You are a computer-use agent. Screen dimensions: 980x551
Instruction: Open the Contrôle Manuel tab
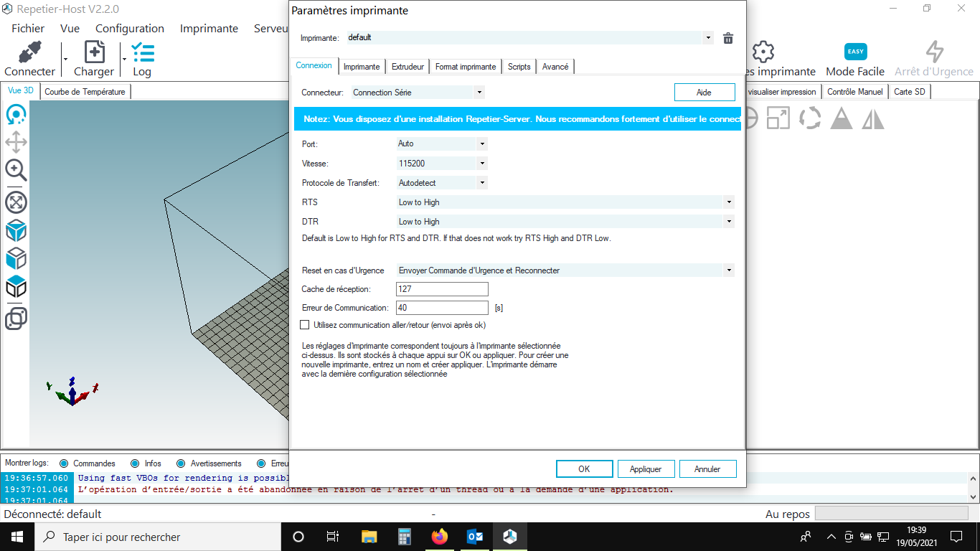pos(854,92)
